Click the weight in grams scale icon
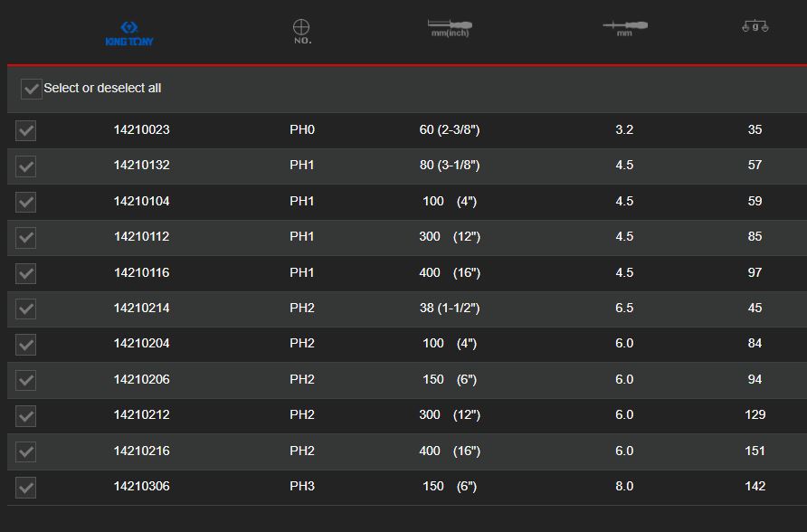807x532 pixels. 755,27
